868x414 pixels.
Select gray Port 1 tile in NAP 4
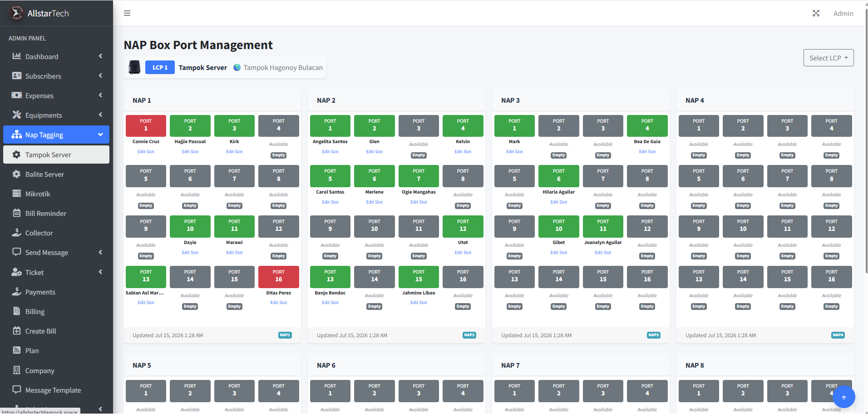tap(699, 125)
